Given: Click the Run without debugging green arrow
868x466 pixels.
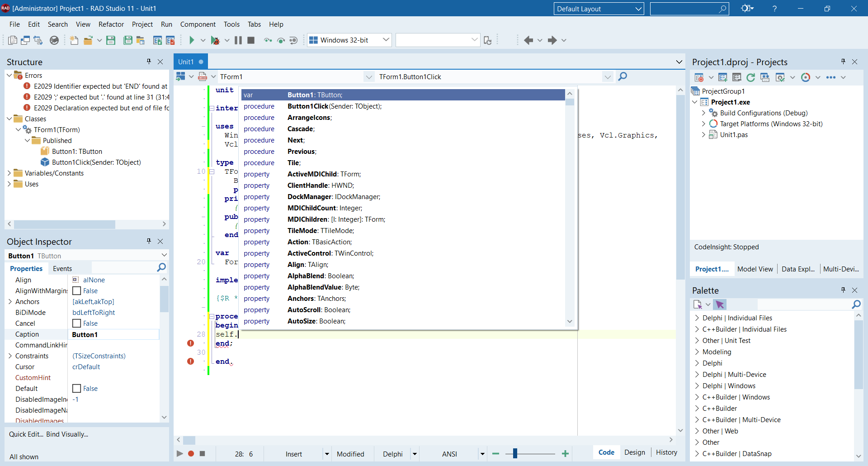Looking at the screenshot, I should pyautogui.click(x=191, y=40).
